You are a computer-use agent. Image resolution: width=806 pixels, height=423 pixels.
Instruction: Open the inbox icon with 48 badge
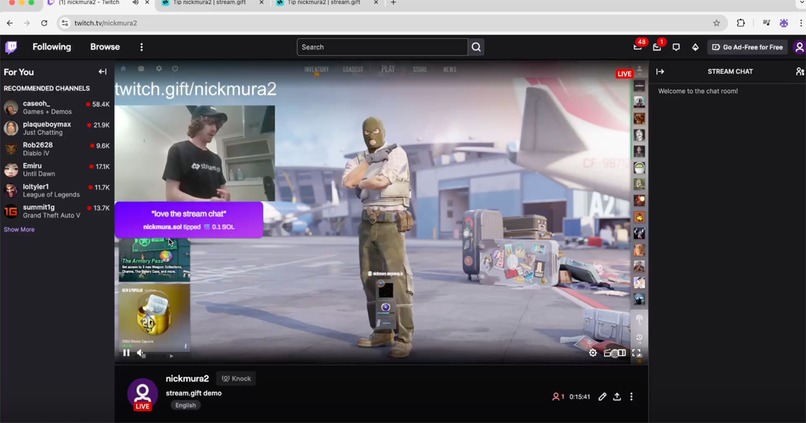pos(637,47)
